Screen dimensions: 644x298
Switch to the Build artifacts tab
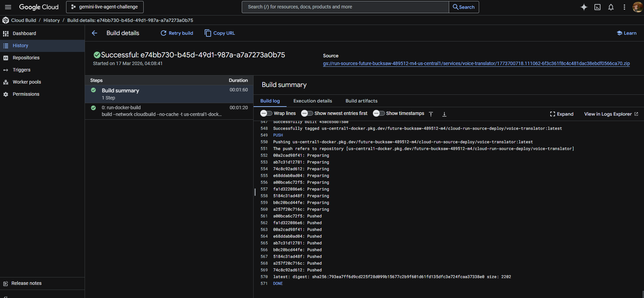[x=361, y=101]
